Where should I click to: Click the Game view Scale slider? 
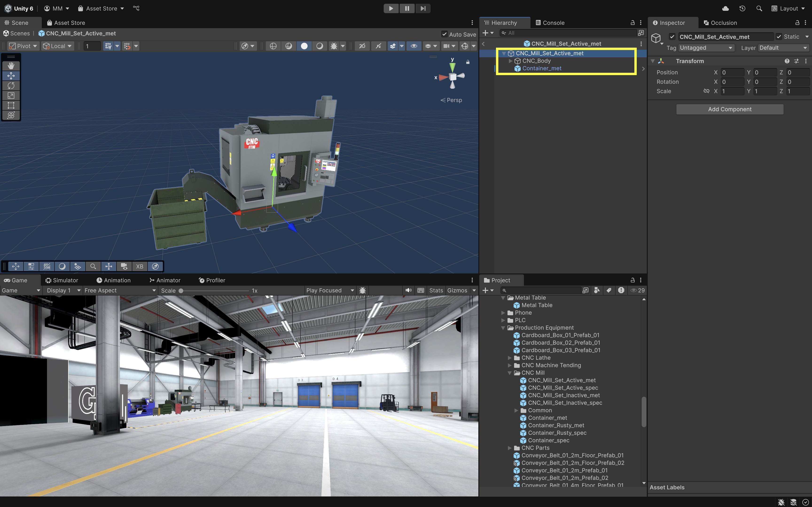click(215, 291)
